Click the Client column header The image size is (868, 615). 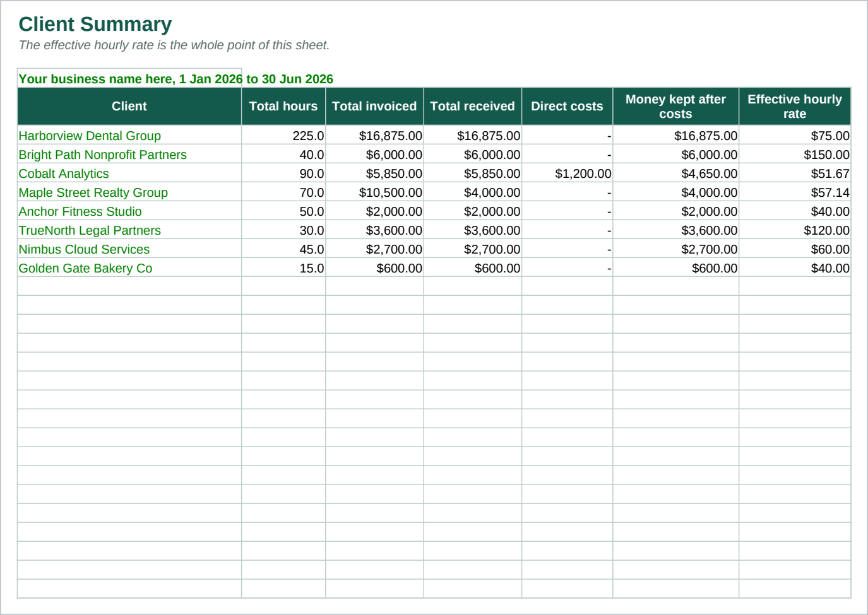coord(129,106)
